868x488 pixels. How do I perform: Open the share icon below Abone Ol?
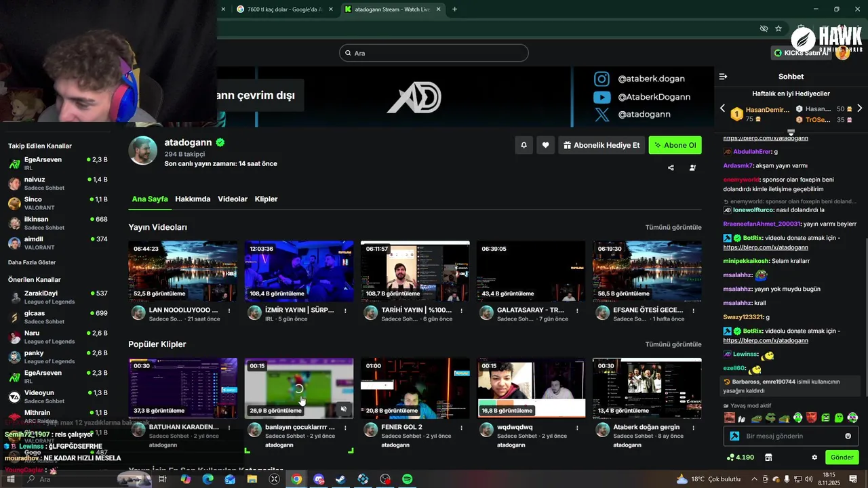click(671, 167)
